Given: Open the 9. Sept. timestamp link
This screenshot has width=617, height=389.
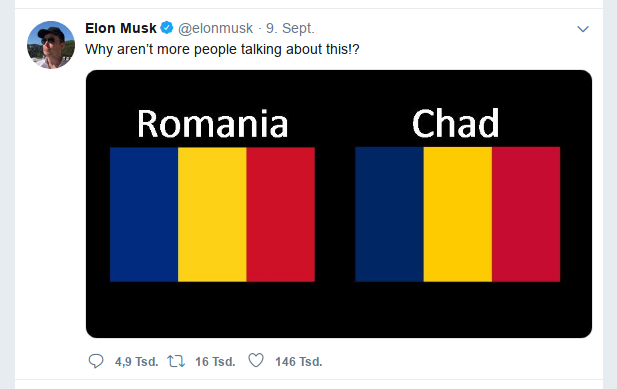Looking at the screenshot, I should 290,28.
